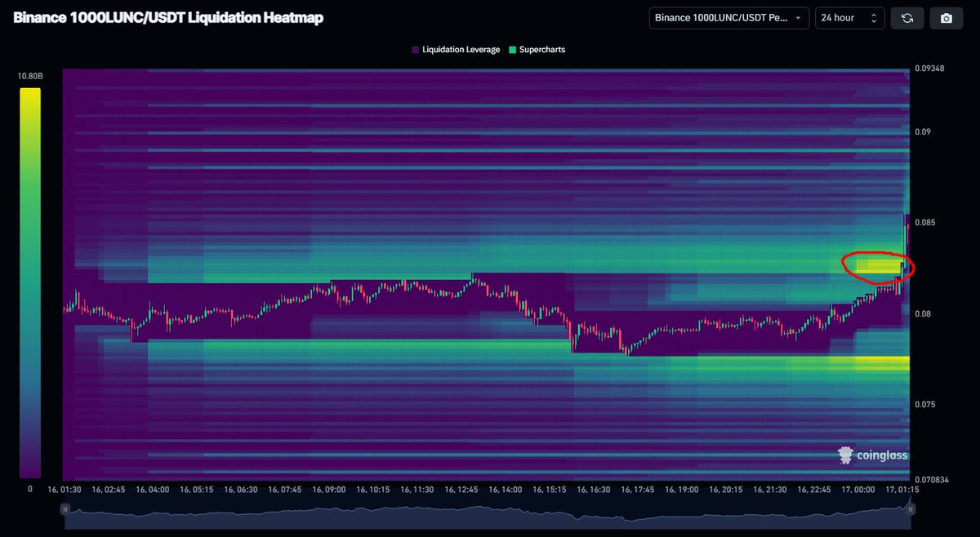Image resolution: width=980 pixels, height=537 pixels.
Task: Click the 16, 09:00 time axis label
Action: pyautogui.click(x=329, y=490)
